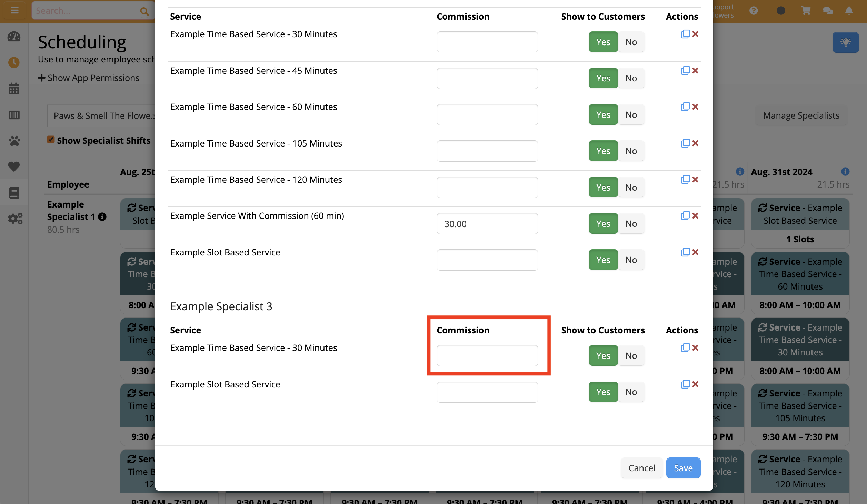Set Specialist 3's 30 Minutes service to No
The height and width of the screenshot is (504, 867).
click(x=631, y=356)
